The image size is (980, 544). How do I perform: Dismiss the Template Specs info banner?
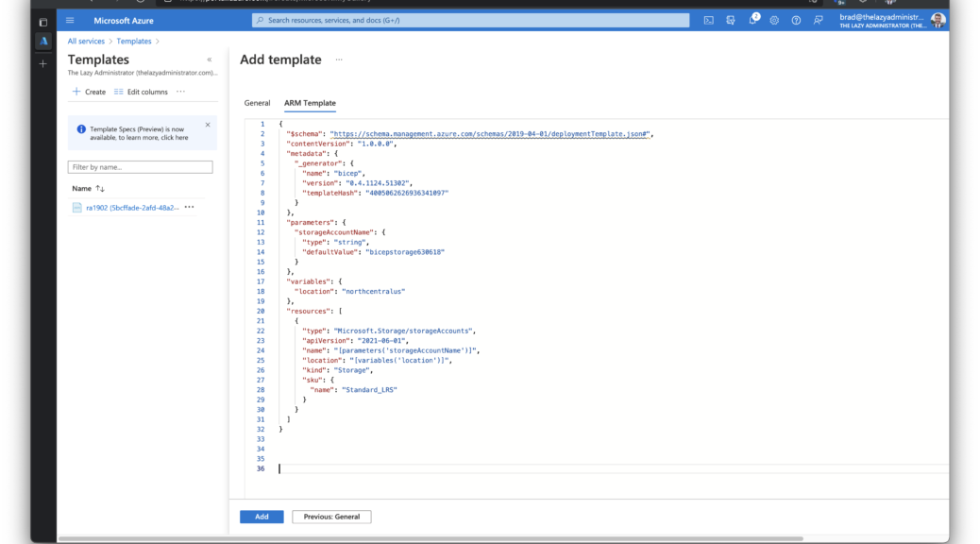coord(208,125)
